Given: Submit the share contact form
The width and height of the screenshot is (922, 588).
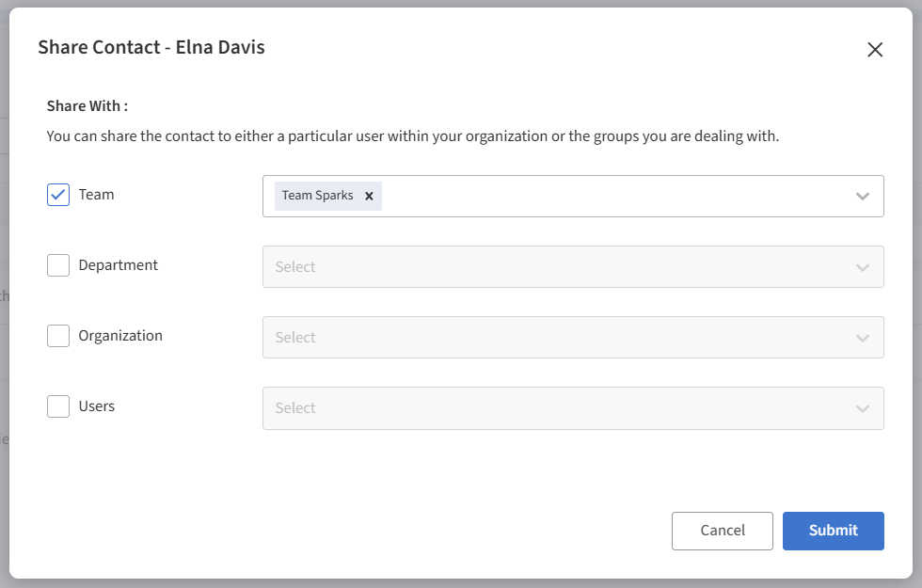Looking at the screenshot, I should [x=833, y=531].
